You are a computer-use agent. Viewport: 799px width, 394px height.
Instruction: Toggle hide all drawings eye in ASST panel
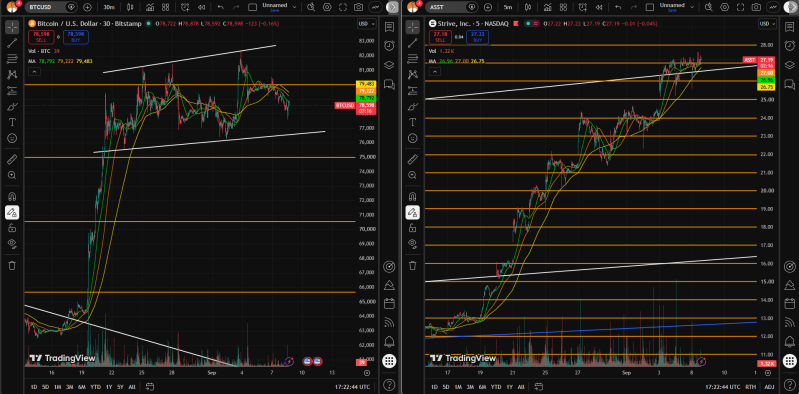click(x=412, y=243)
